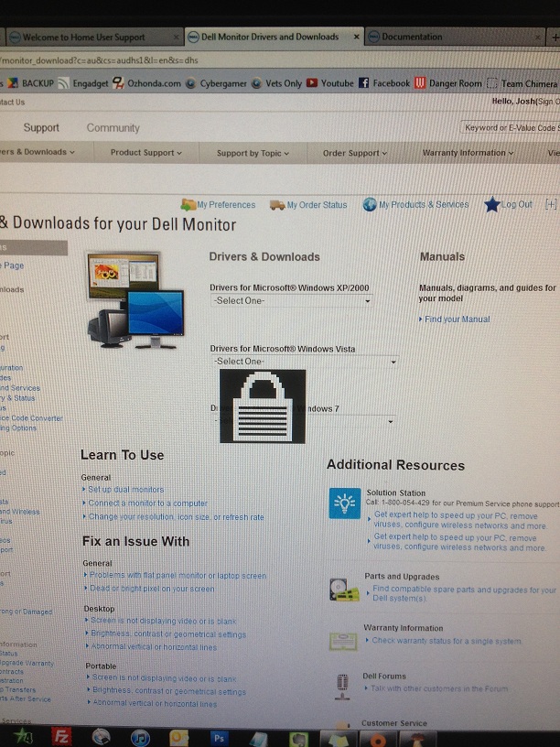Launch iTunes from the taskbar
This screenshot has width=560, height=747.
pos(140,738)
